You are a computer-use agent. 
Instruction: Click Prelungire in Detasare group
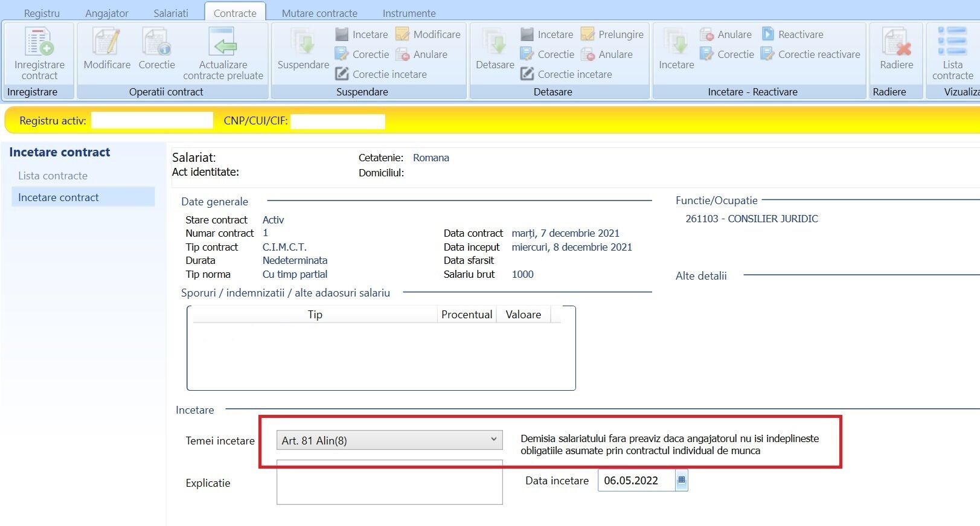click(612, 34)
